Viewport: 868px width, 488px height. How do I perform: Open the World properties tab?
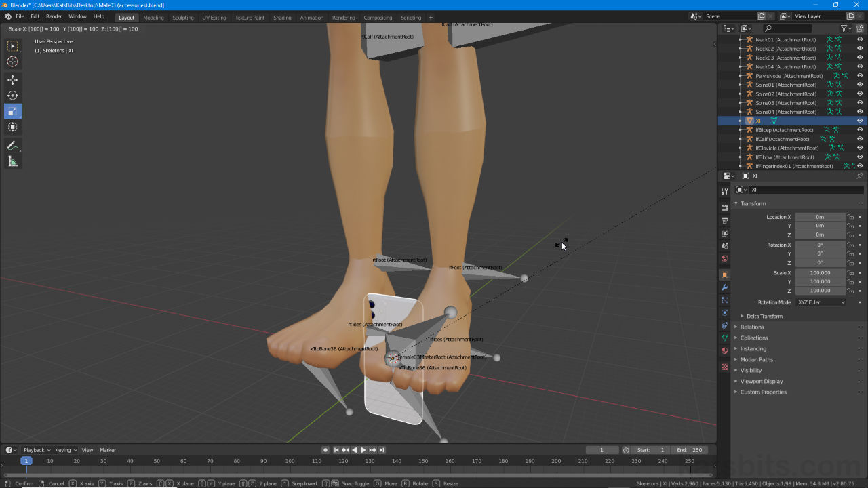[x=724, y=259]
